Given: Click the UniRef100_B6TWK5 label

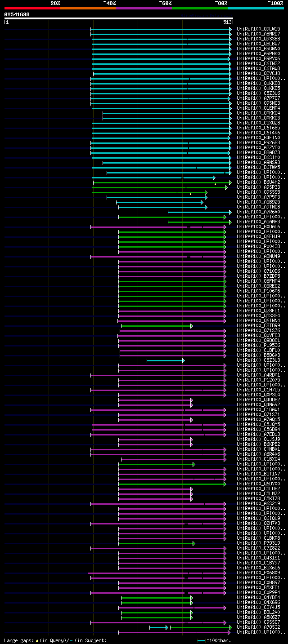Looking at the screenshot, I should click(x=258, y=167).
